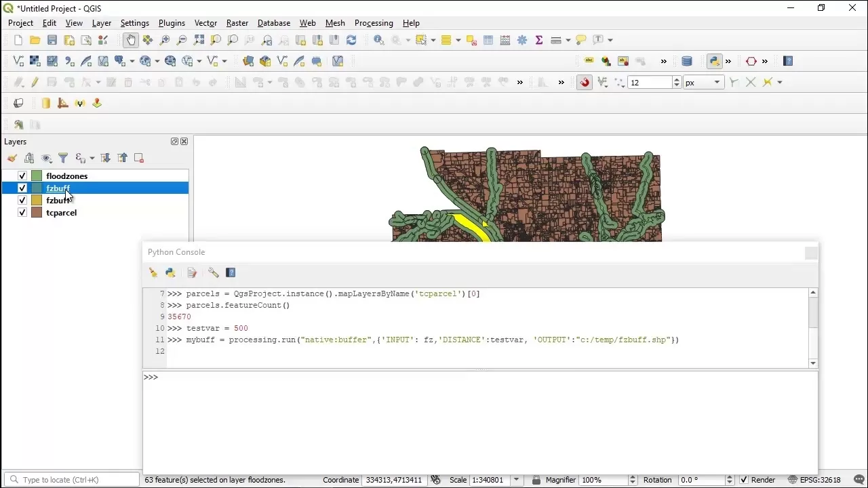The image size is (868, 488).
Task: Expand the Scale dropdown arrow
Action: click(x=517, y=480)
